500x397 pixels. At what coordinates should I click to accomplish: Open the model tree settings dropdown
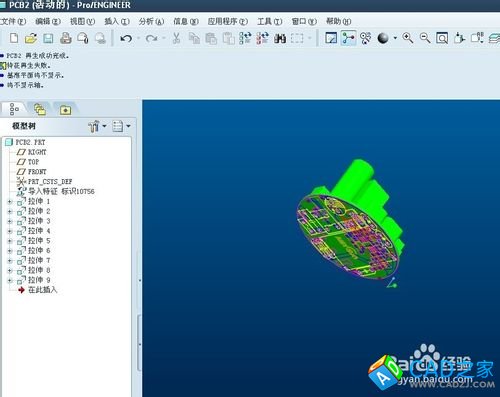pos(97,126)
